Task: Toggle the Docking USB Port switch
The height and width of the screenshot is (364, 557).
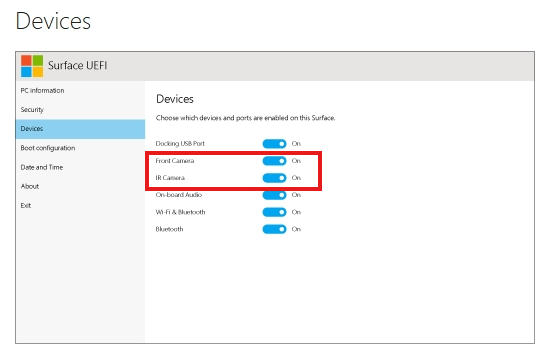Action: pyautogui.click(x=274, y=144)
